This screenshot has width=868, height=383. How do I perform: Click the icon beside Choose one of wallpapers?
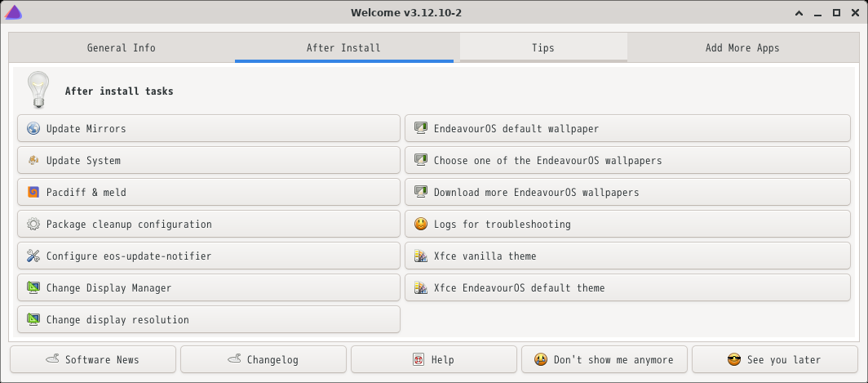(421, 161)
